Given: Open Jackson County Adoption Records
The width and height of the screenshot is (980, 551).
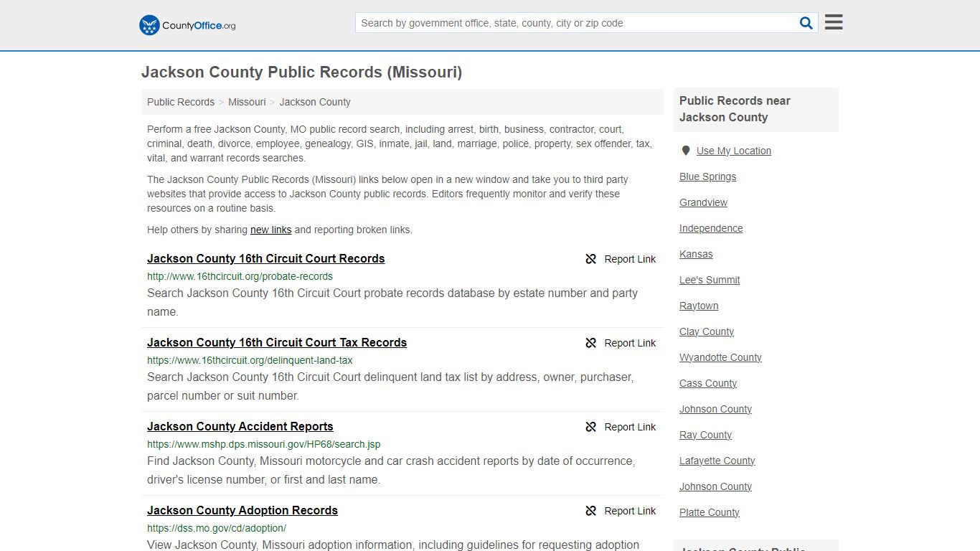Looking at the screenshot, I should coord(242,511).
